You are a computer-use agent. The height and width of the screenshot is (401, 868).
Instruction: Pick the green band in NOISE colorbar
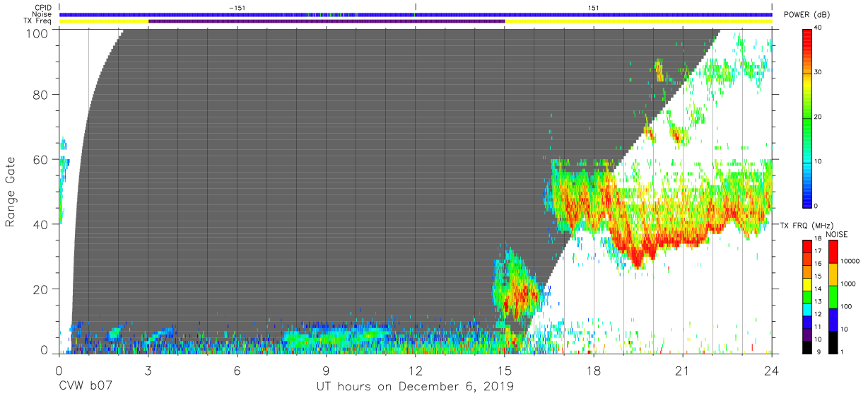(x=833, y=297)
